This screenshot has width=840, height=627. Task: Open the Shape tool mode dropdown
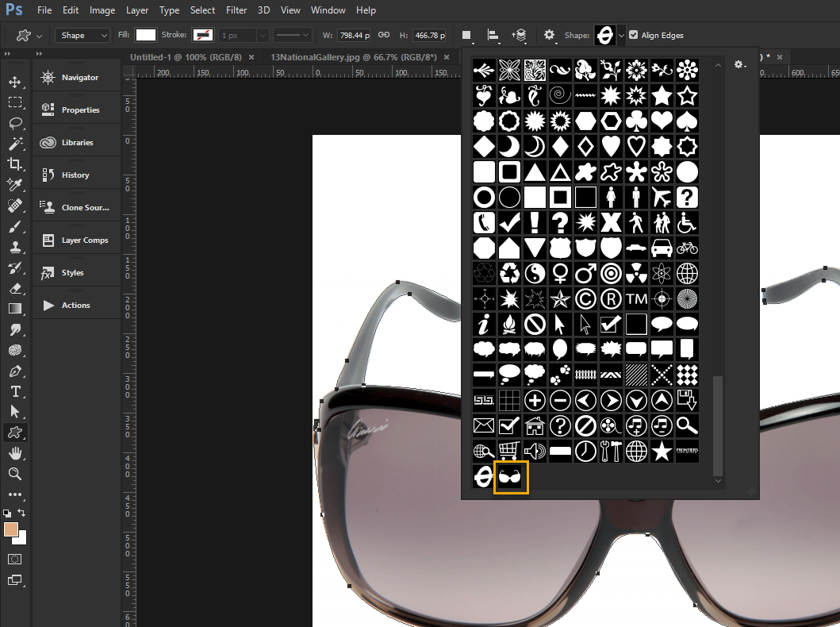tap(82, 36)
